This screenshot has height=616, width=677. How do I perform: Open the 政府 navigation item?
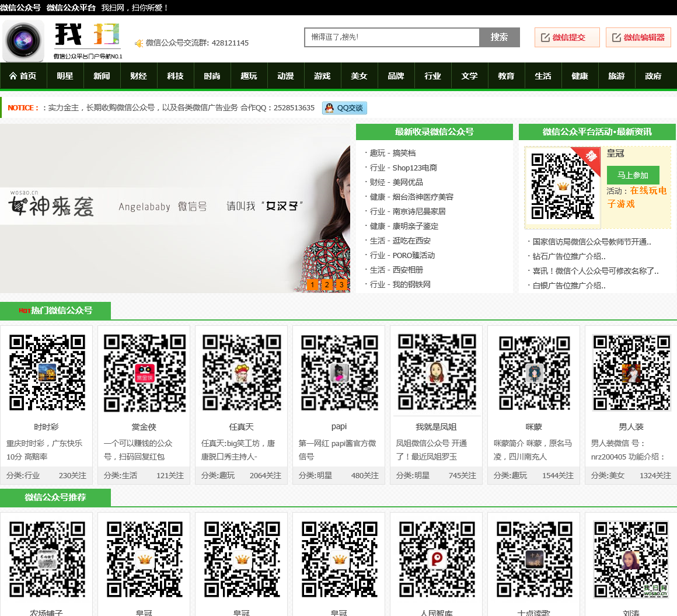click(653, 76)
